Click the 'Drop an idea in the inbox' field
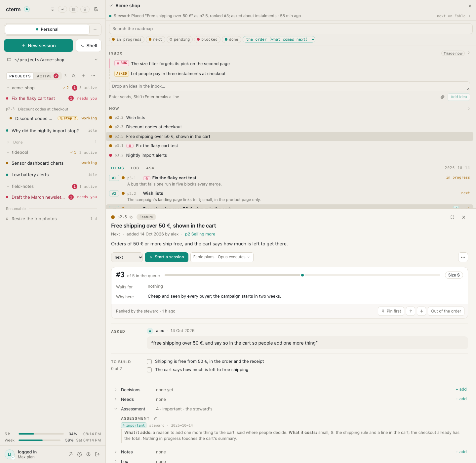Screen dimensions: 476x463 tap(289, 86)
